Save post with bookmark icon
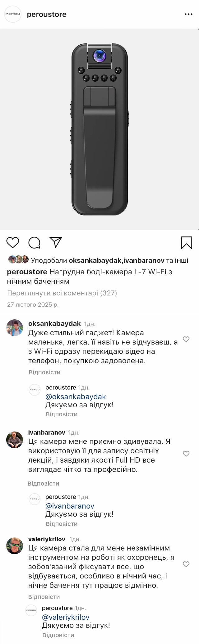 tap(186, 243)
